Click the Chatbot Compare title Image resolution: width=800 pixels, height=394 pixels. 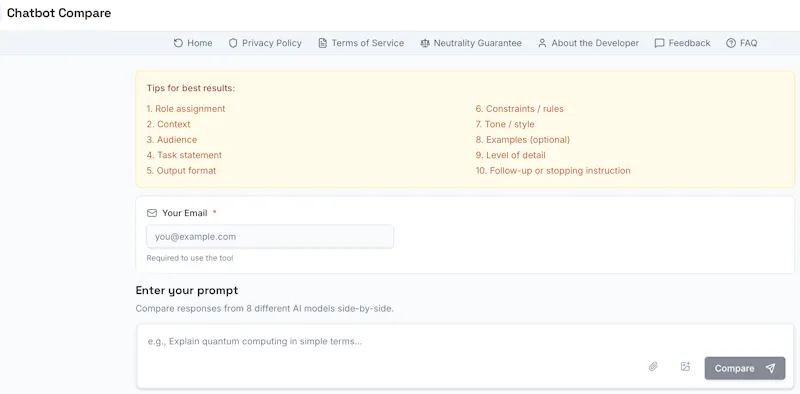click(x=59, y=13)
